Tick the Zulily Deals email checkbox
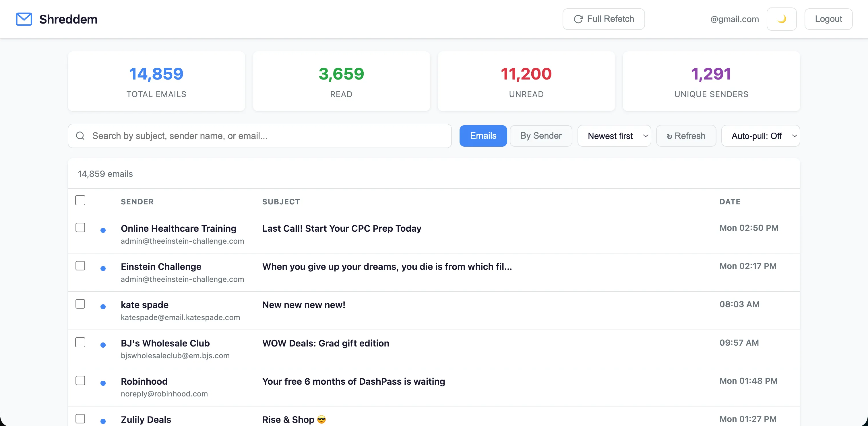 click(x=80, y=418)
